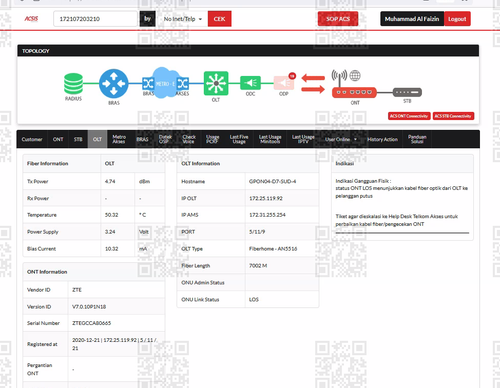This screenshot has height=388, width=500.
Task: Click the green OLT node icon
Action: pos(216,83)
